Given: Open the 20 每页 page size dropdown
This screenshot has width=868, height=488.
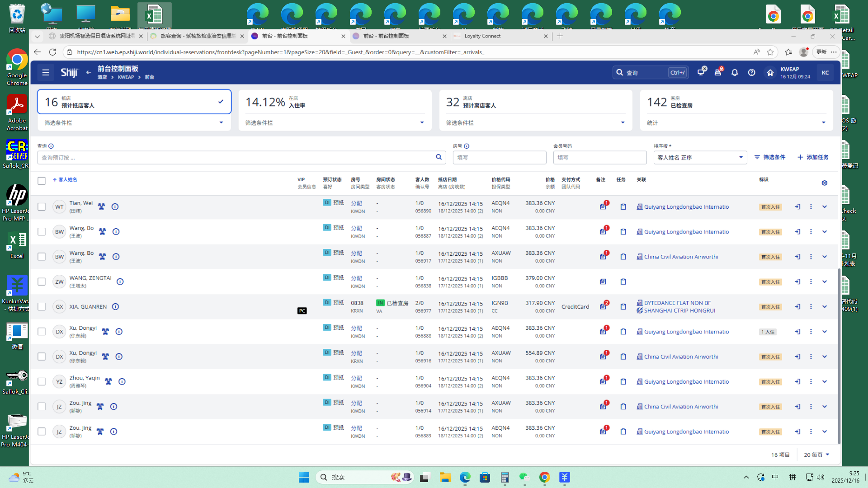Looking at the screenshot, I should coord(816,455).
